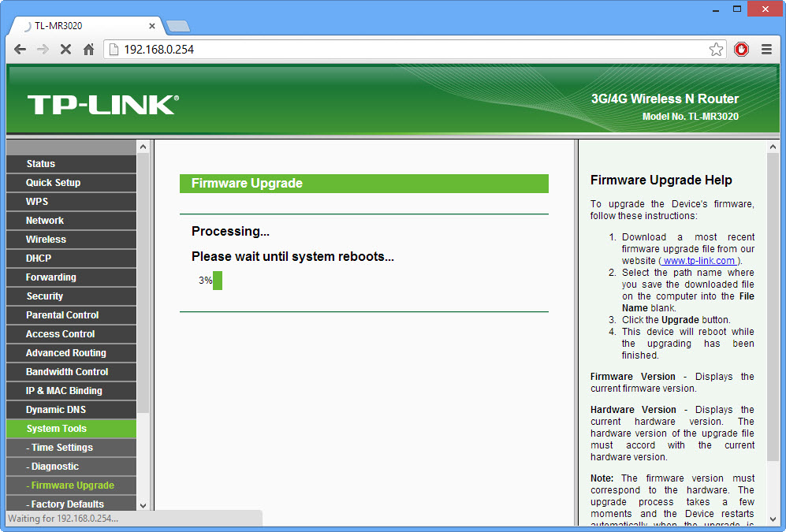The width and height of the screenshot is (786, 532).
Task: Click the TP-LINK logo
Action: [x=102, y=105]
